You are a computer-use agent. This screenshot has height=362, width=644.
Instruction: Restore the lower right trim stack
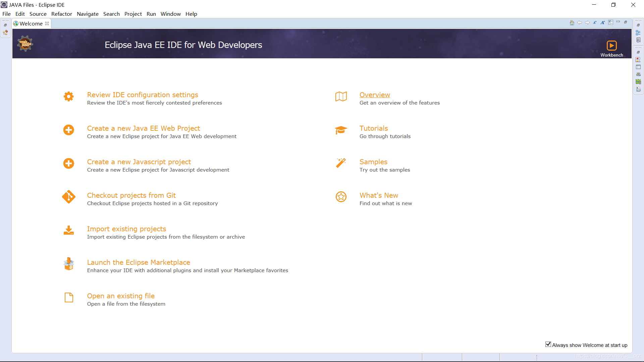(x=638, y=52)
